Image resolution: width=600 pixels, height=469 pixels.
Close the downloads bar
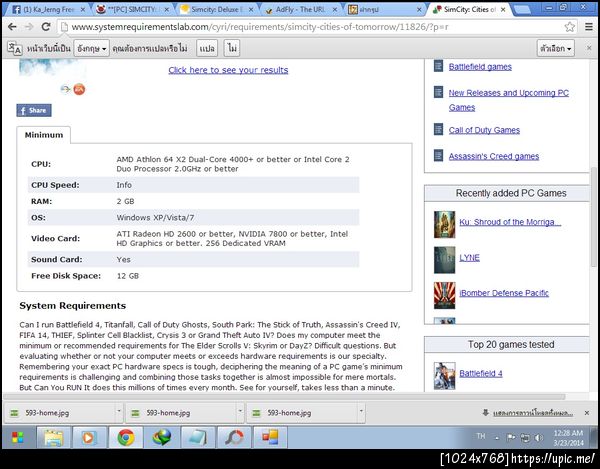[587, 413]
